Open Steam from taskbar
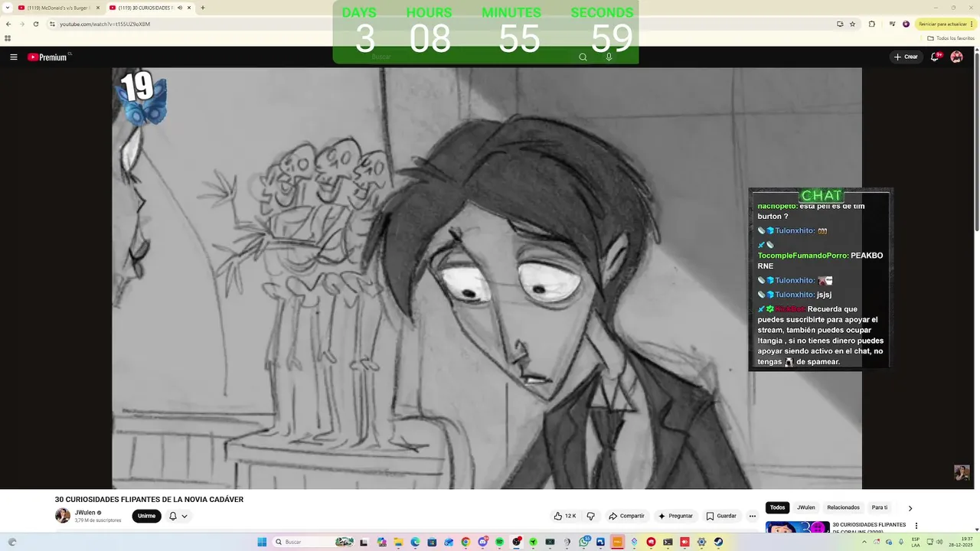The width and height of the screenshot is (980, 551). (718, 542)
